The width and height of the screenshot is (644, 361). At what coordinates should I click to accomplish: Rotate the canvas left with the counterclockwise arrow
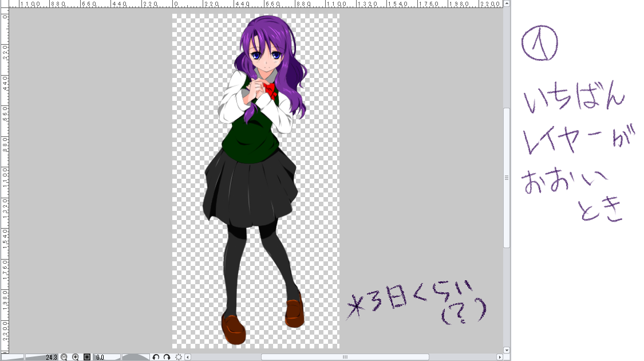point(156,357)
